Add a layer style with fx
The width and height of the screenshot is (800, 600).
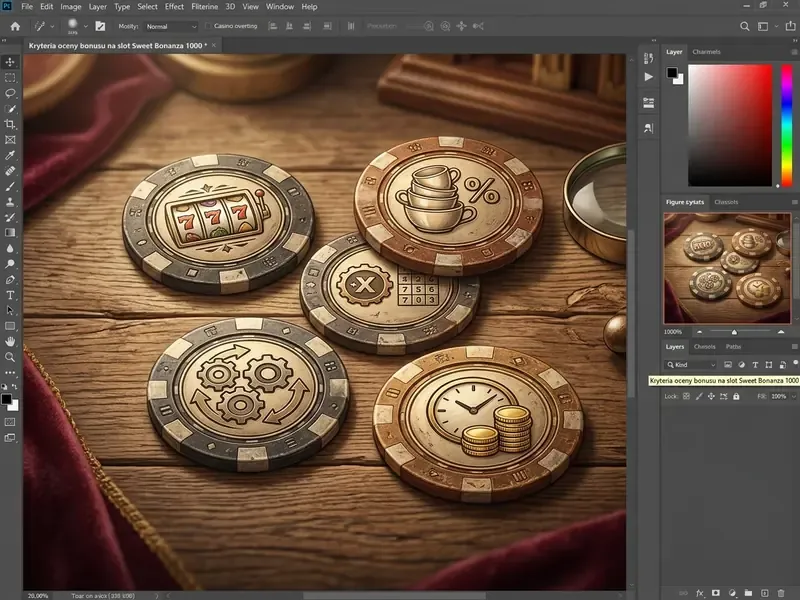tap(700, 593)
